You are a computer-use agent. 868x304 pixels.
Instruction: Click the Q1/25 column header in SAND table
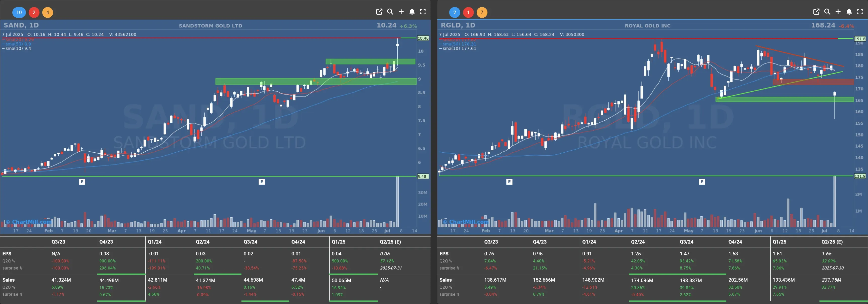tap(338, 242)
